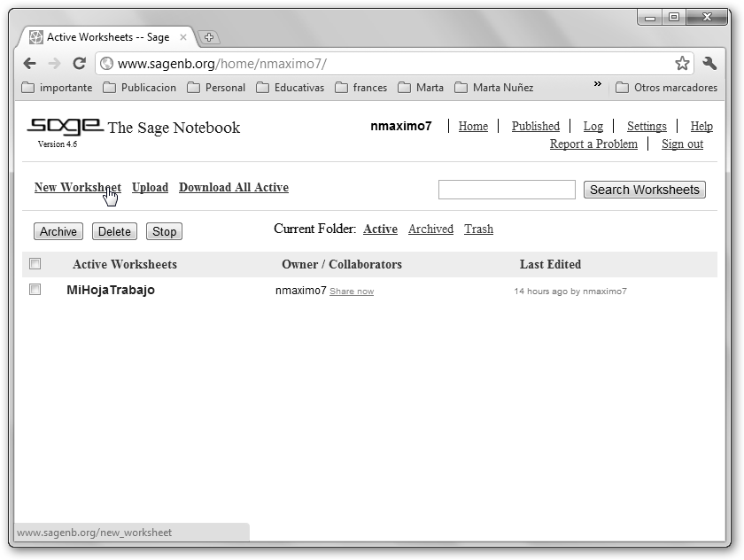Screen dimensions: 744x560
Task: Open a new browser tab
Action: (209, 37)
